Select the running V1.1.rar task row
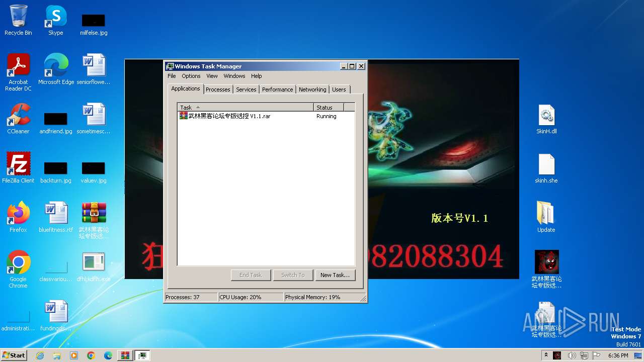 coord(266,116)
